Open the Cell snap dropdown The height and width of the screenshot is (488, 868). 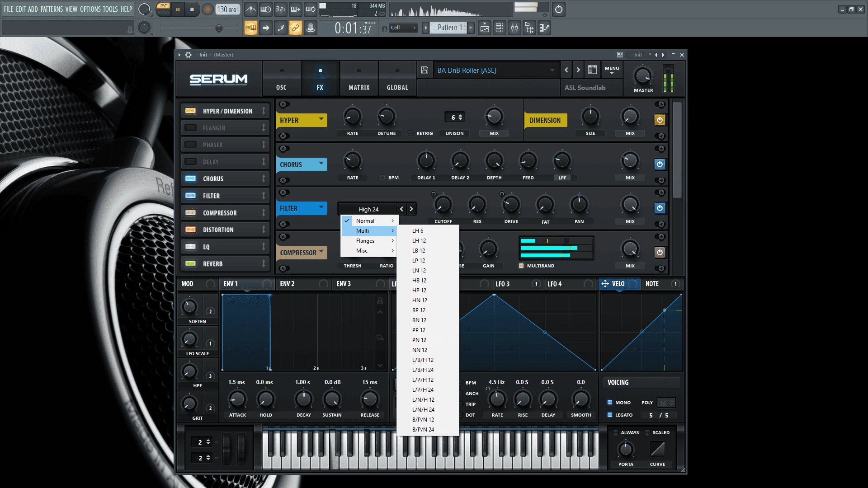403,28
